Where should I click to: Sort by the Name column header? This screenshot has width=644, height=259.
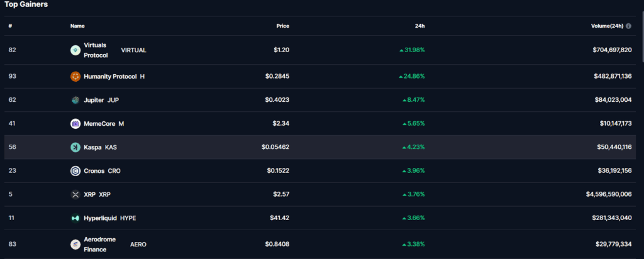(x=77, y=26)
